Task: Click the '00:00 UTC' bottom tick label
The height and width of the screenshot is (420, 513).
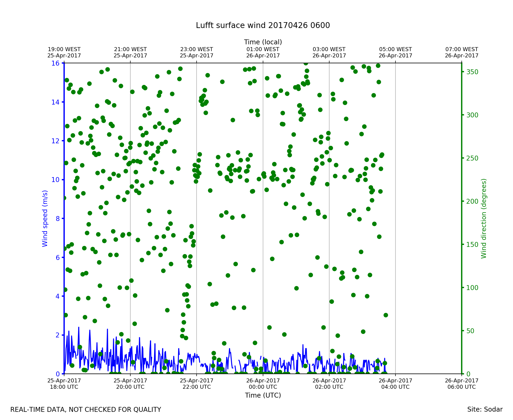Action: click(263, 387)
